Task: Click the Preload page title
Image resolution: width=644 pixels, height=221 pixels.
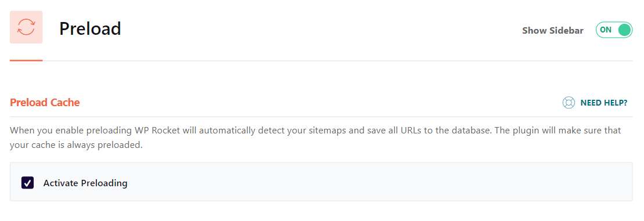Action: (x=90, y=28)
